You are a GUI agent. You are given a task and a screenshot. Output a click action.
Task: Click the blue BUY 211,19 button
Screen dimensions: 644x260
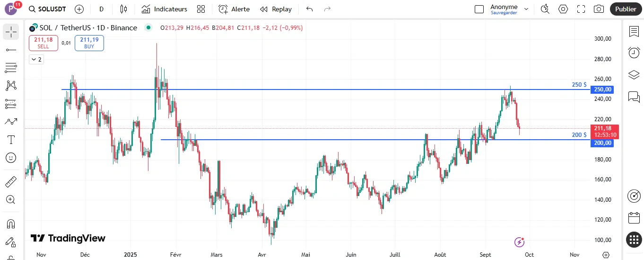(x=89, y=43)
